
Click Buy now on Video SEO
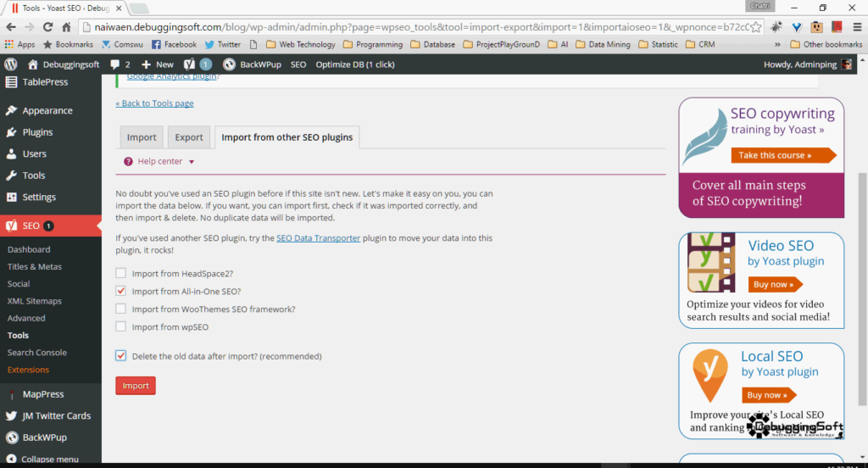775,284
